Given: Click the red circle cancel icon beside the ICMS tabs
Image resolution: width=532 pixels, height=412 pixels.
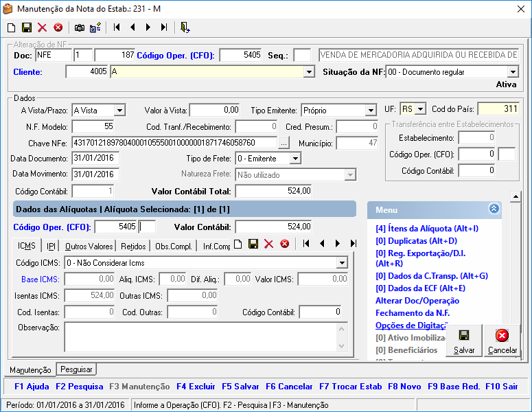Looking at the screenshot, I should pos(284,244).
